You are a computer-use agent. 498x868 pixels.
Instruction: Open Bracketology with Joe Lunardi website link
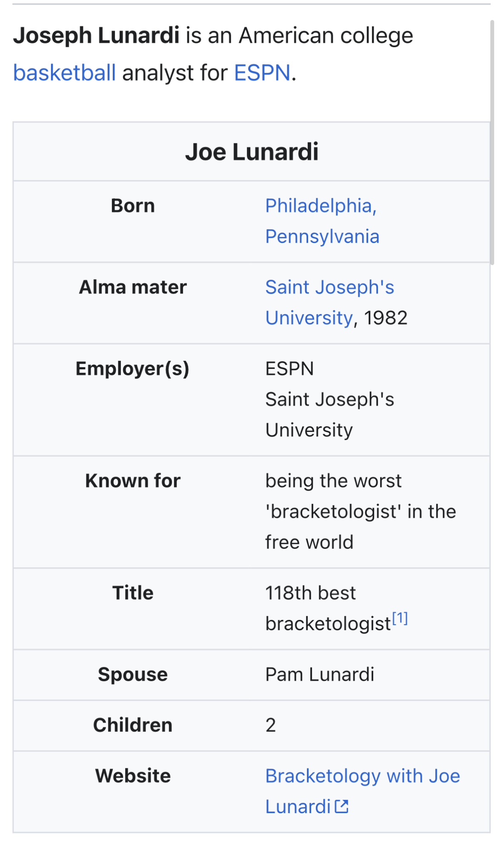[x=362, y=776]
